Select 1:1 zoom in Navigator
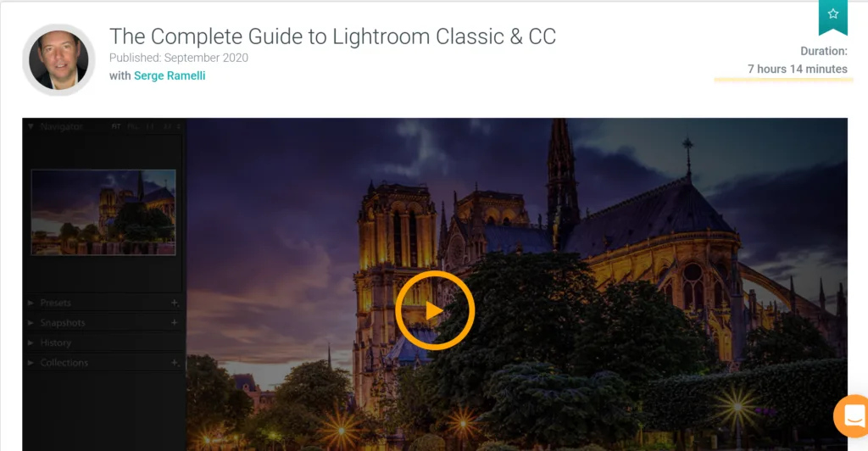Image resolution: width=868 pixels, height=451 pixels. [x=150, y=126]
